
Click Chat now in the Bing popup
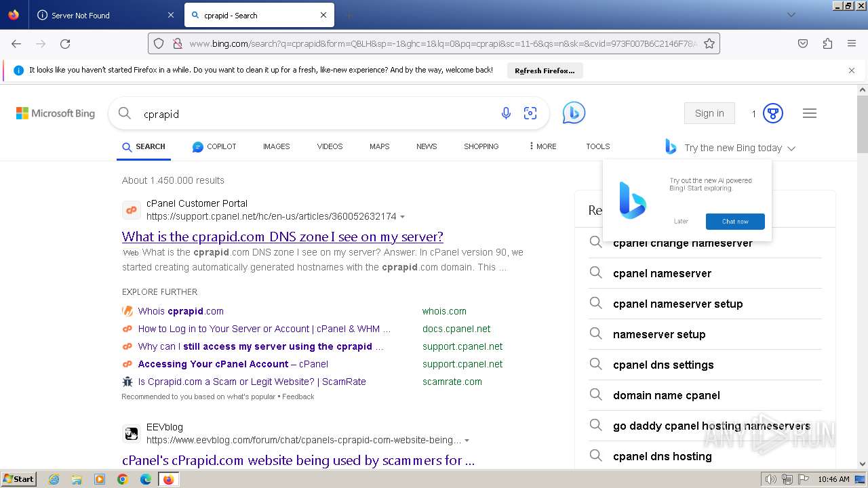click(x=735, y=222)
